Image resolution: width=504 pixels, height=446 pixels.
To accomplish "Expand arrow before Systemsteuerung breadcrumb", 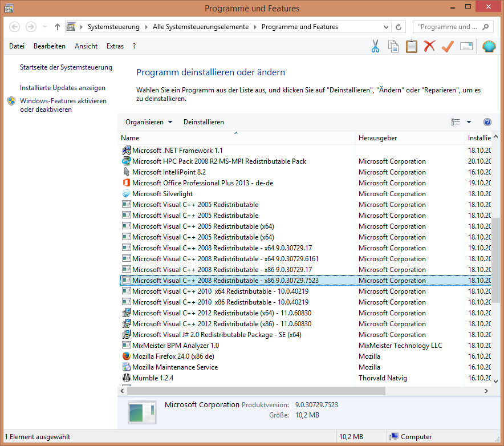I will point(82,27).
